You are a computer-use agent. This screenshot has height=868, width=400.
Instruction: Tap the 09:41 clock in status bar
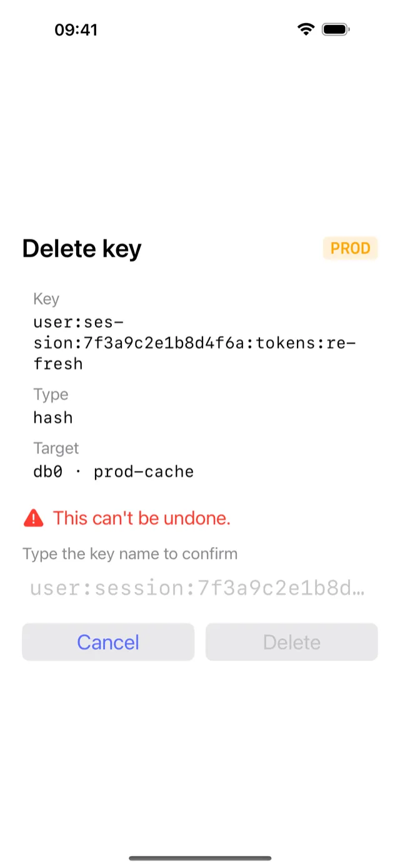(76, 30)
